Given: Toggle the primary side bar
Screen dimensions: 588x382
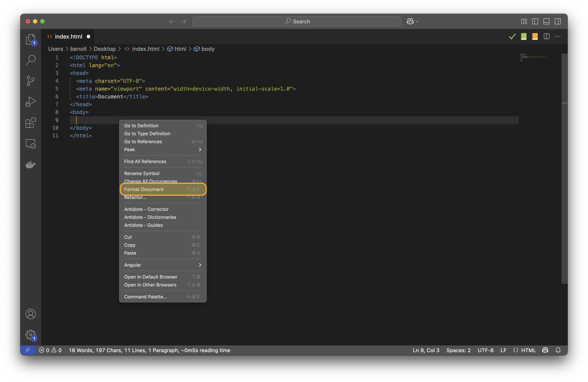Looking at the screenshot, I should click(535, 22).
